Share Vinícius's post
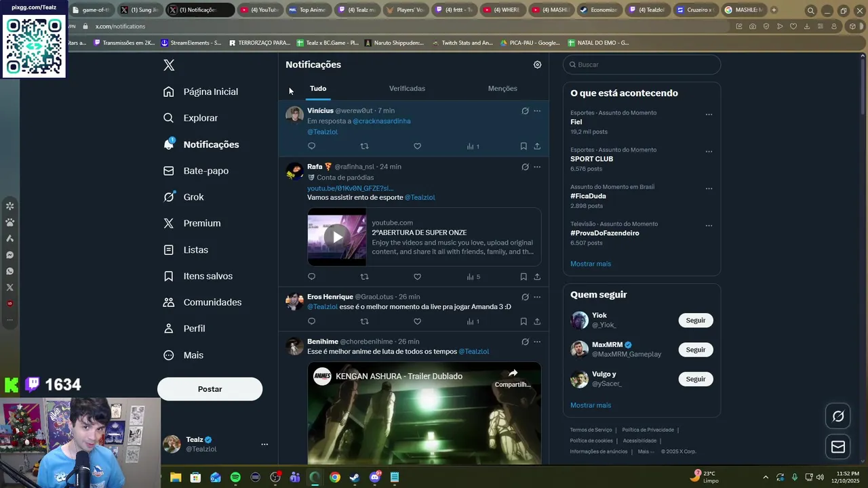This screenshot has height=488, width=868. click(537, 146)
